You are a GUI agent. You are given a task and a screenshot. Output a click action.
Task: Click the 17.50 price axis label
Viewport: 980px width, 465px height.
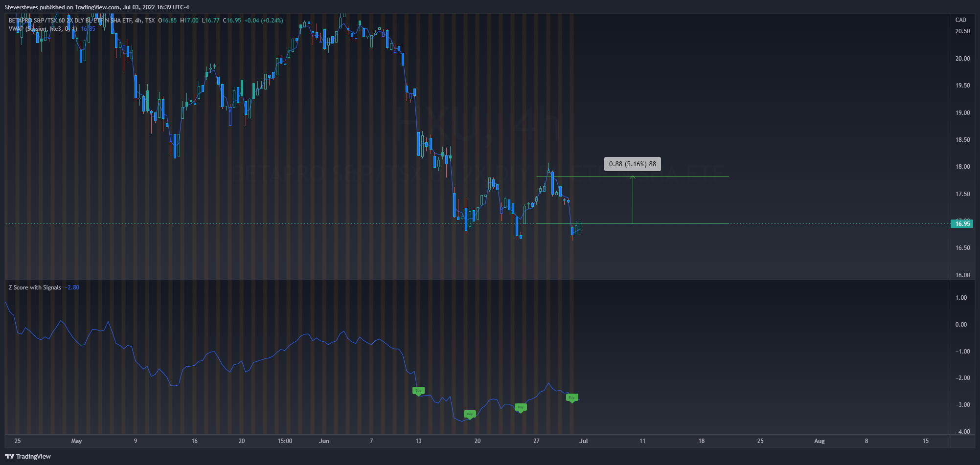962,194
